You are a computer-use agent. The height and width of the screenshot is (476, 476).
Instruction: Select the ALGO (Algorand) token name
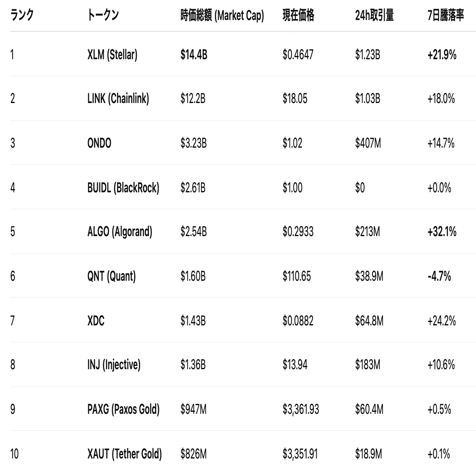120,232
